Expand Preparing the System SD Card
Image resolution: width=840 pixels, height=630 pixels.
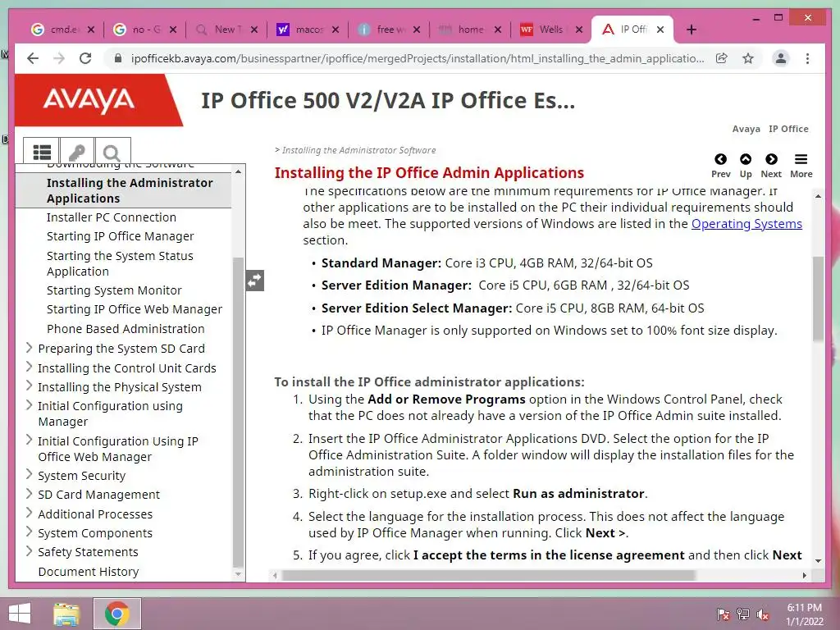(x=30, y=348)
